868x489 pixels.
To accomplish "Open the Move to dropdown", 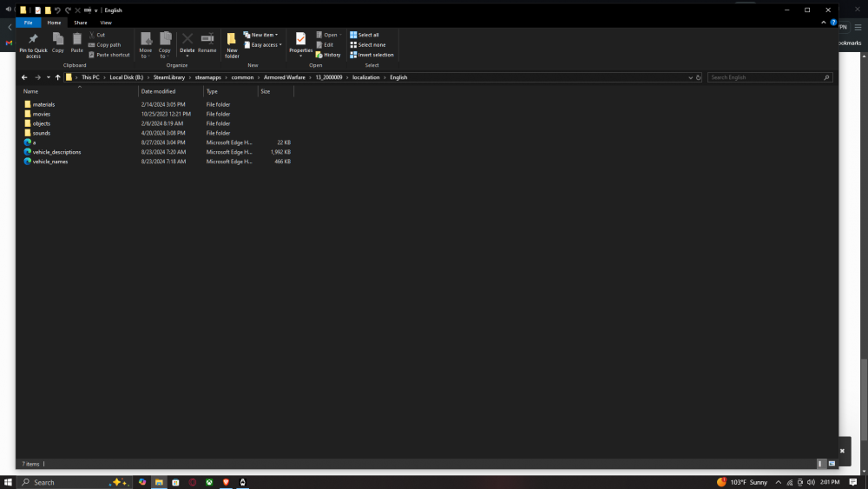I will pos(146,45).
